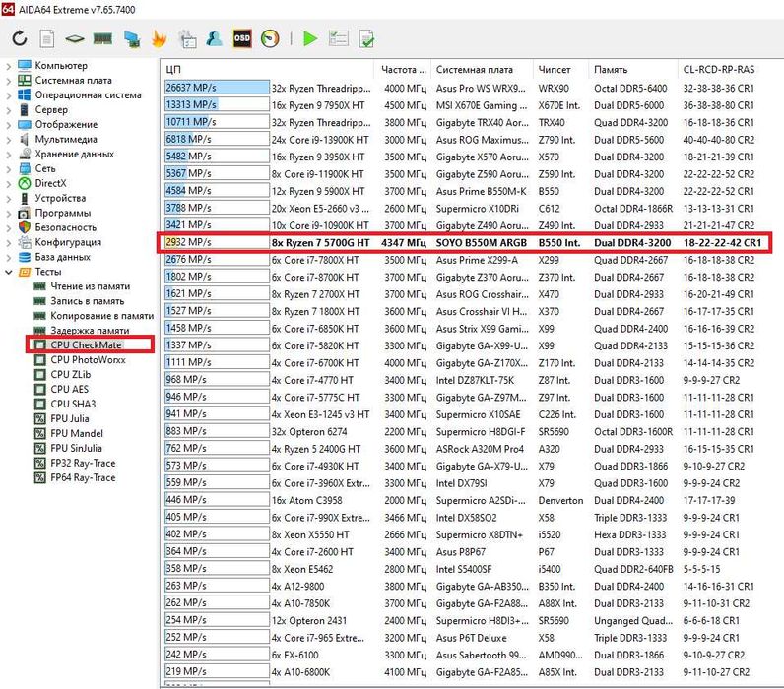This screenshot has height=689, width=784.
Task: Select the CPU PhotoWorxx benchmark
Action: click(88, 359)
